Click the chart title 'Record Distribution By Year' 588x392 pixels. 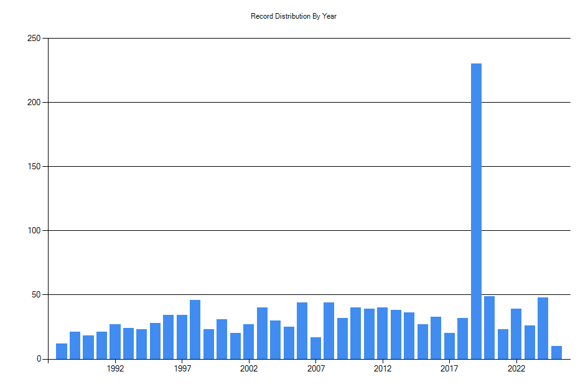[x=293, y=16]
